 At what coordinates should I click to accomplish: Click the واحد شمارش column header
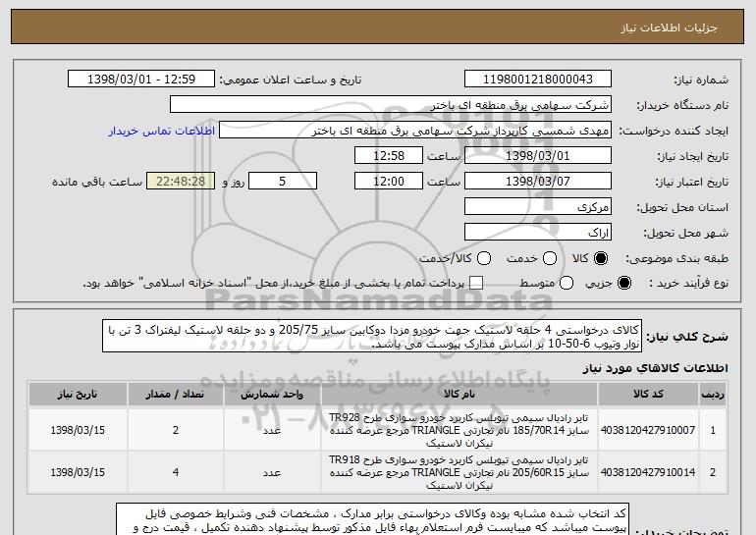[272, 395]
